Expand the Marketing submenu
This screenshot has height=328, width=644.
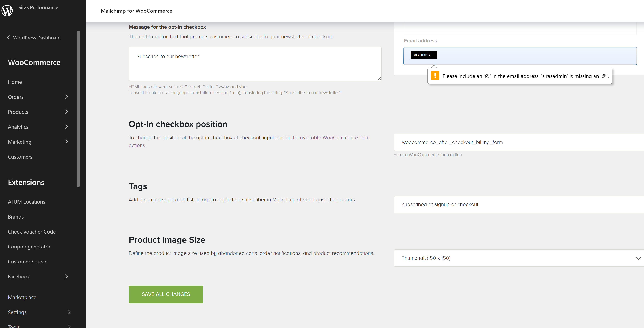click(67, 142)
